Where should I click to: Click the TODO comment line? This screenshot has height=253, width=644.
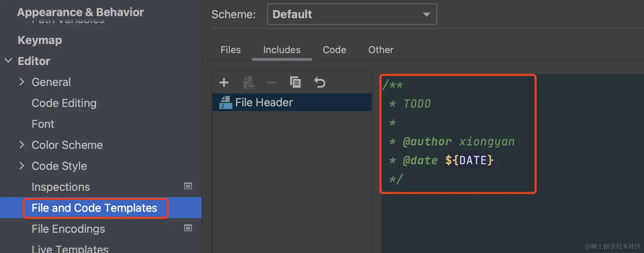[x=410, y=104]
